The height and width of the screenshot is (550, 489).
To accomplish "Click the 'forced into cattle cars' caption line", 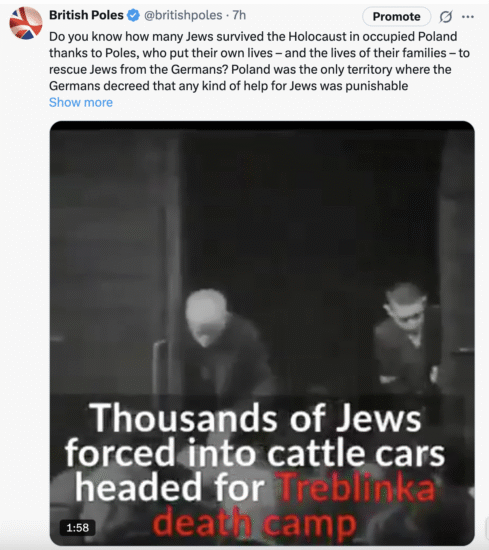I will pyautogui.click(x=255, y=452).
